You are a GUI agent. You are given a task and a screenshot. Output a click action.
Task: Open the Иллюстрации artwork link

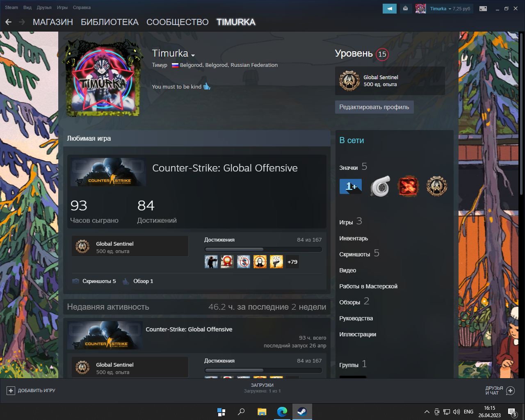pos(358,334)
